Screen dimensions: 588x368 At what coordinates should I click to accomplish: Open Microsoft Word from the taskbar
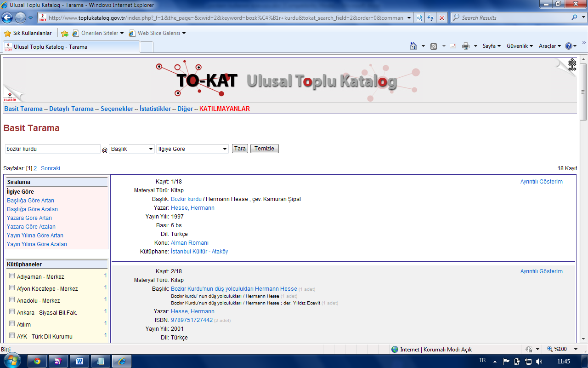pyautogui.click(x=79, y=361)
